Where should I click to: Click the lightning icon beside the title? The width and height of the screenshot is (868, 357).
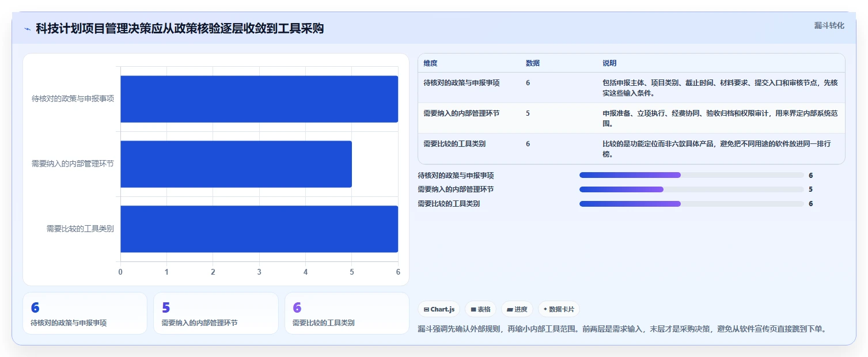[x=28, y=29]
